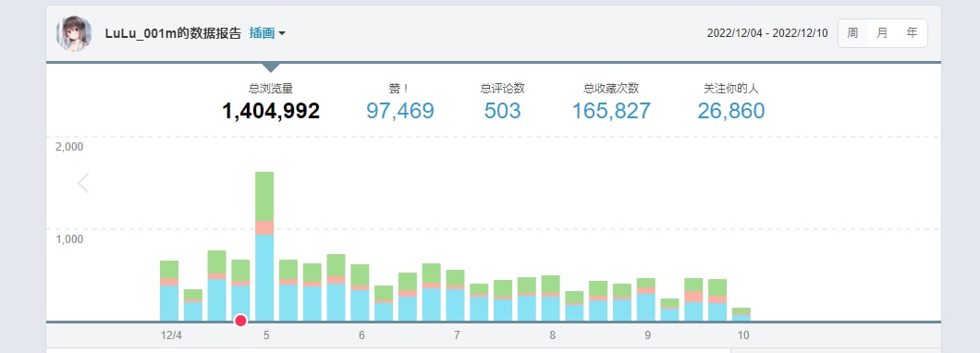Switch to the 月 monthly view
Image resolution: width=980 pixels, height=353 pixels.
882,33
